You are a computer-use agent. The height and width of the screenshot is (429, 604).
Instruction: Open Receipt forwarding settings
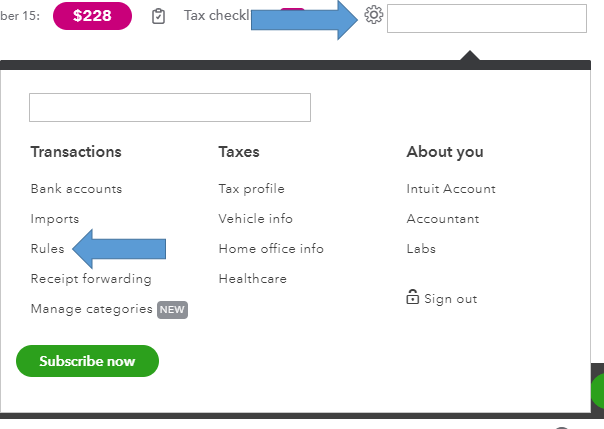click(91, 279)
